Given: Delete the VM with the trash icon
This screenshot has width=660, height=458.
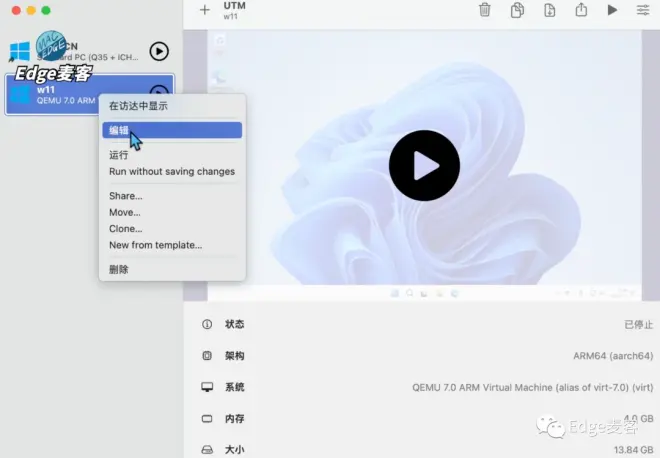Looking at the screenshot, I should tap(485, 10).
